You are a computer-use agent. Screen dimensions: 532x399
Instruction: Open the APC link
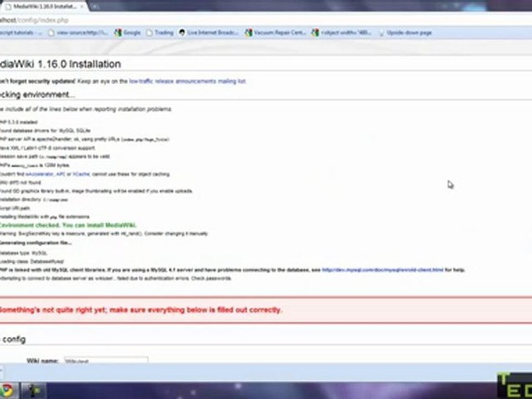[x=60, y=174]
